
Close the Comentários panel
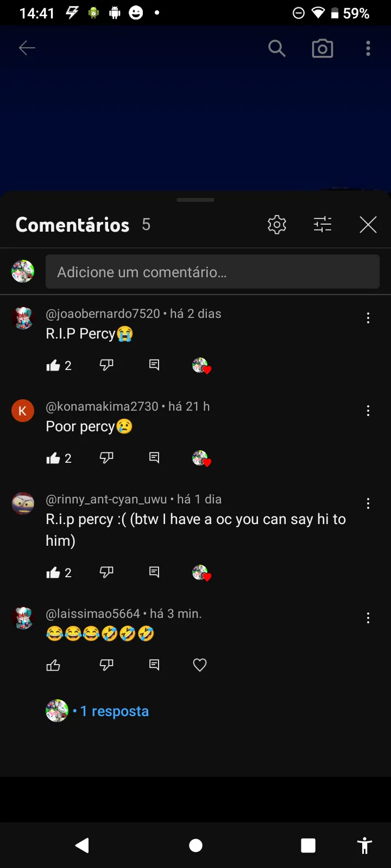368,225
